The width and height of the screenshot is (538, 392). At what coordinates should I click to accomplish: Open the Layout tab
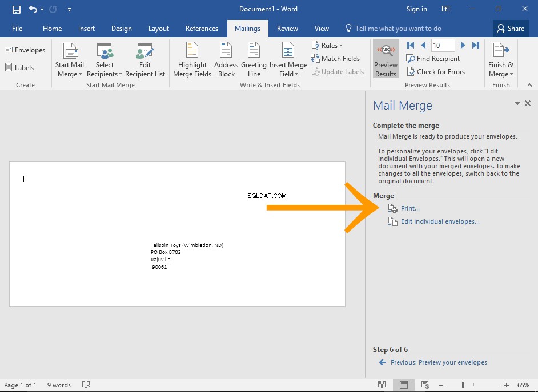[x=159, y=29]
